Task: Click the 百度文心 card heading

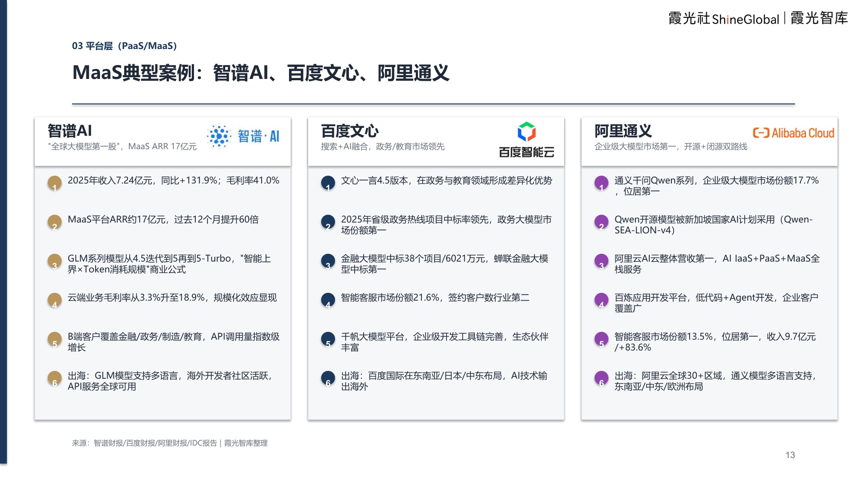Action: click(350, 131)
